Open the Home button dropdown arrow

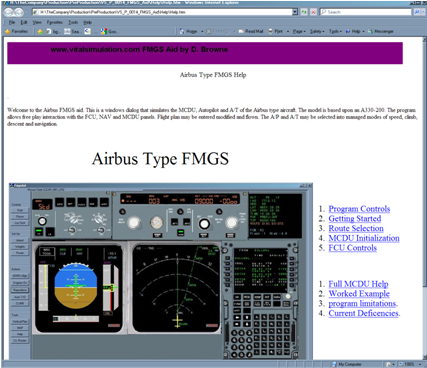(x=202, y=31)
